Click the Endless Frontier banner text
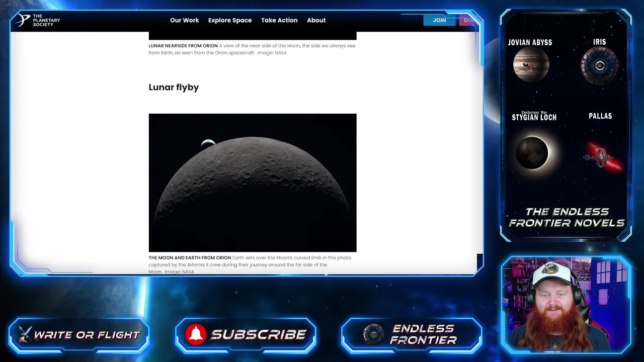This screenshot has width=644, height=362. 423,334
